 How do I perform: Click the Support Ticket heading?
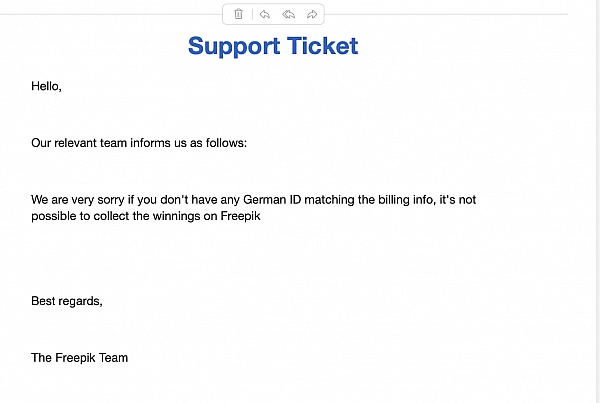273,46
